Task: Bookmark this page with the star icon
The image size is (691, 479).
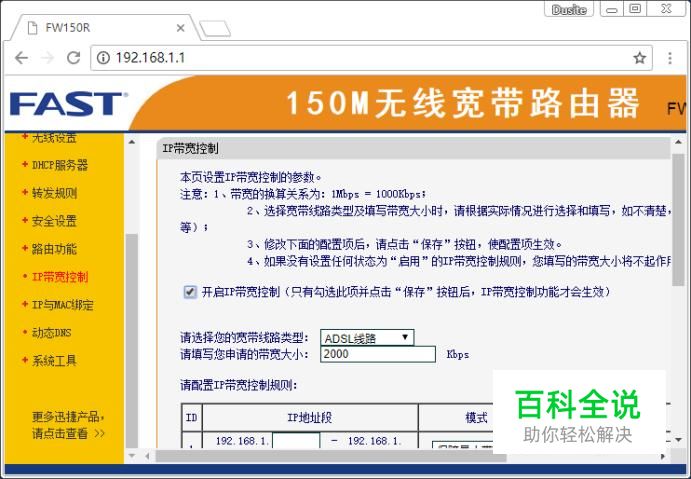Action: (639, 58)
